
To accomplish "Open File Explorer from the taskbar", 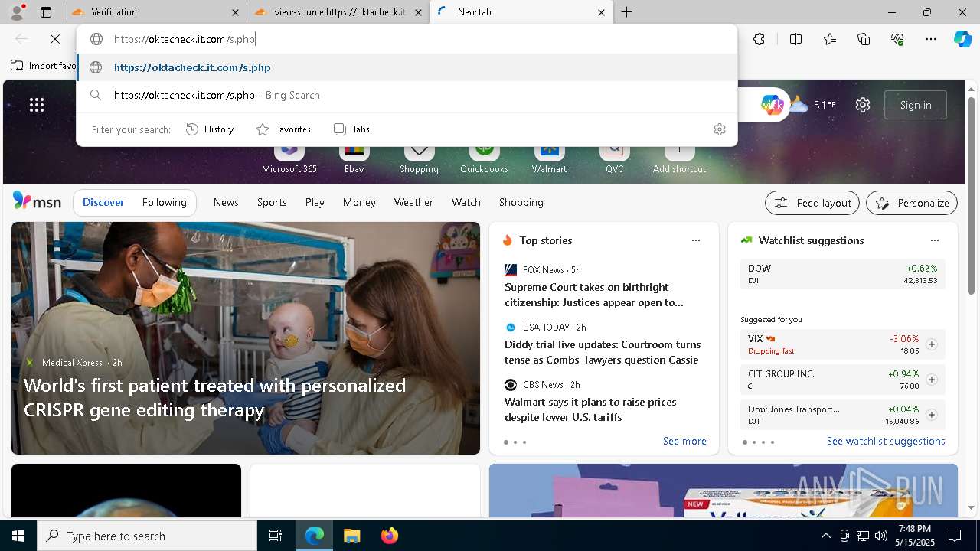I will click(x=352, y=536).
